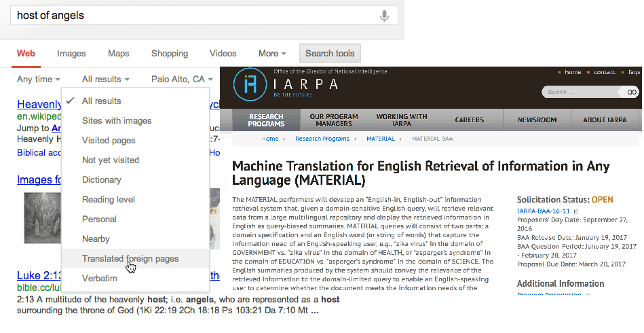Select 'Sites with images' option
Viewport: 644px width, 333px height.
pos(135,121)
